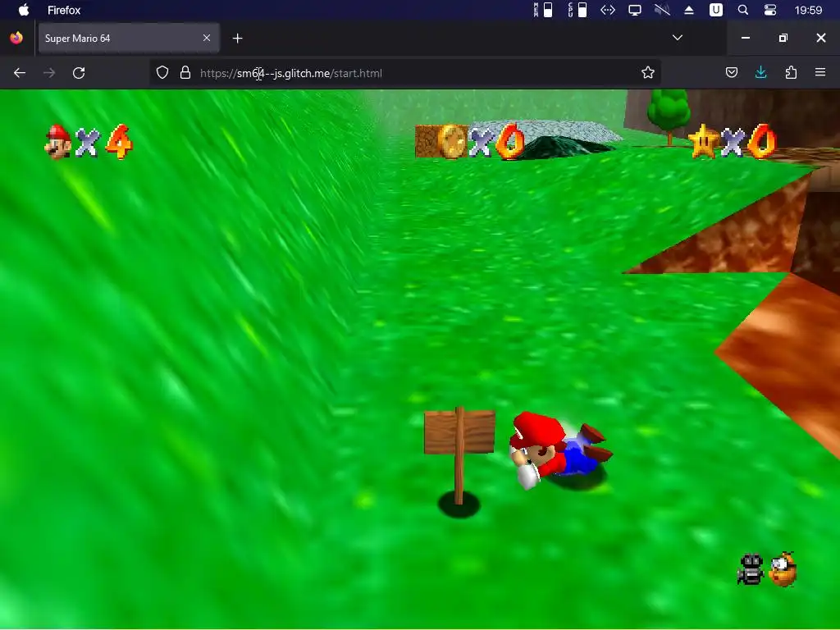This screenshot has height=630, width=840.
Task: Close the Super Mario 64 tab
Action: tap(207, 38)
